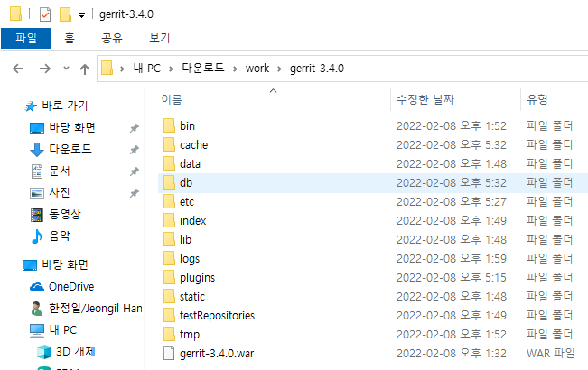Select the etc folder icon
The width and height of the screenshot is (588, 370).
click(169, 201)
